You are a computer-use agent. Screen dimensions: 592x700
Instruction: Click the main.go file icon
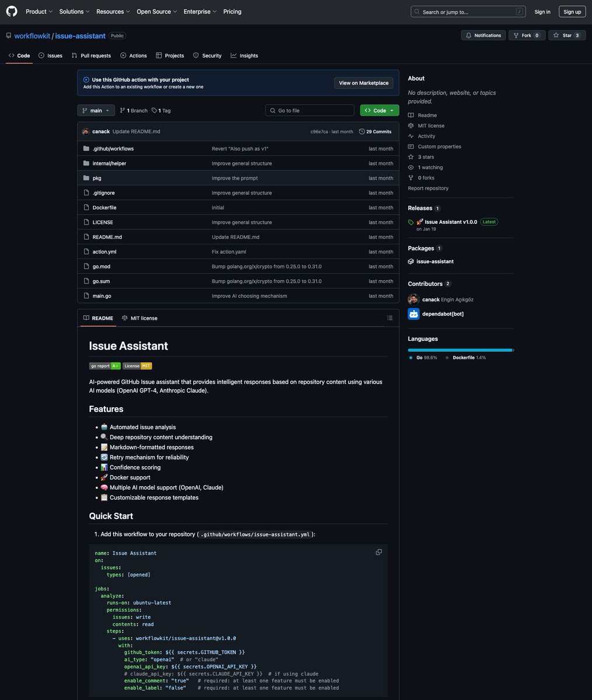pyautogui.click(x=86, y=296)
